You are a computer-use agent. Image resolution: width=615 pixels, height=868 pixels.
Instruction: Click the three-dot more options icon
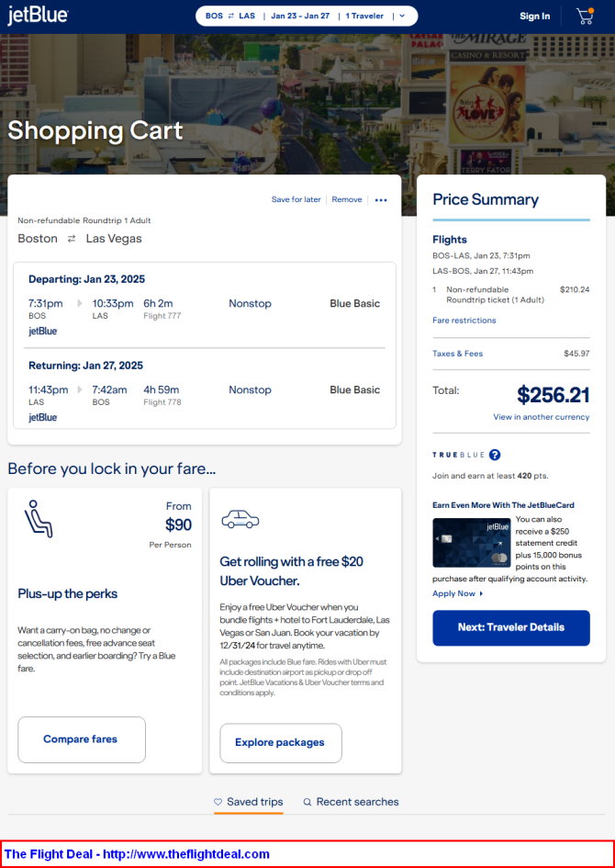(x=381, y=199)
